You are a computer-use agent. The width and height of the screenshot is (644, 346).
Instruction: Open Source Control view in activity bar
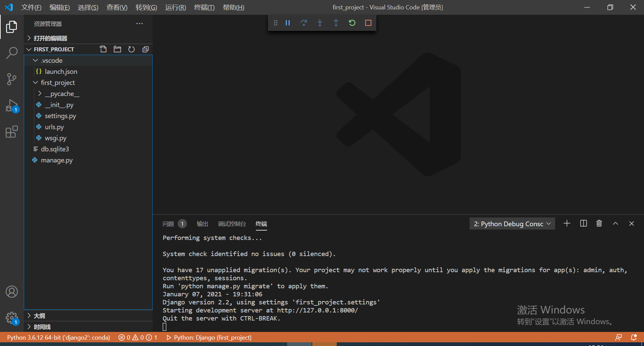tap(12, 79)
